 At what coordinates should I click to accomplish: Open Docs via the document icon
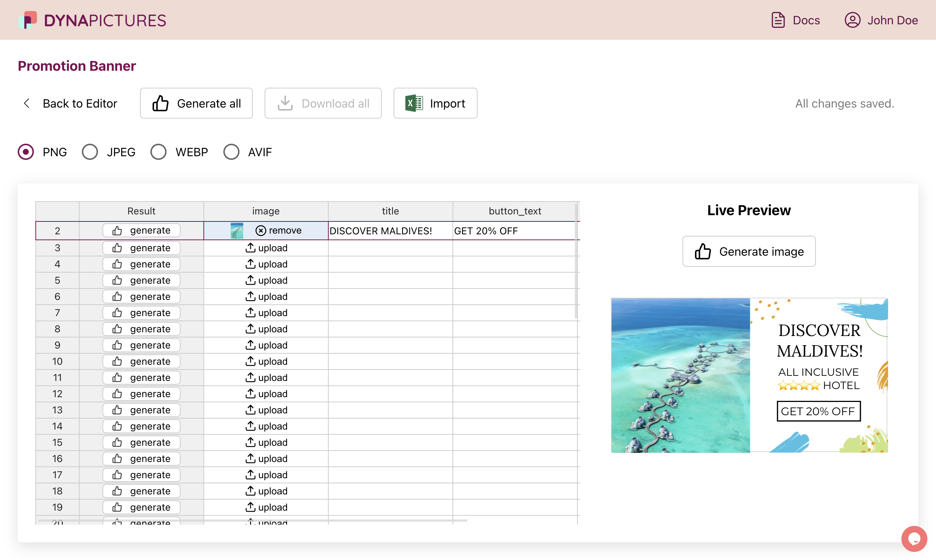pos(778,20)
